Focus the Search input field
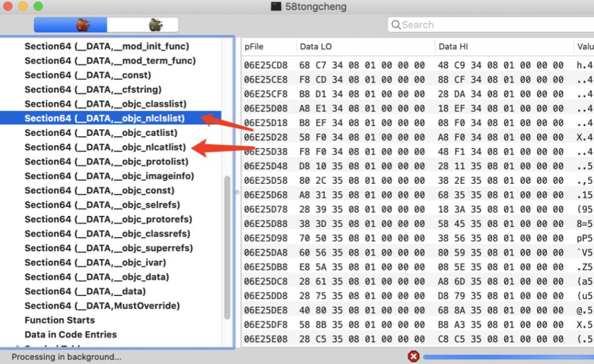Image resolution: width=594 pixels, height=364 pixels. 491,25
